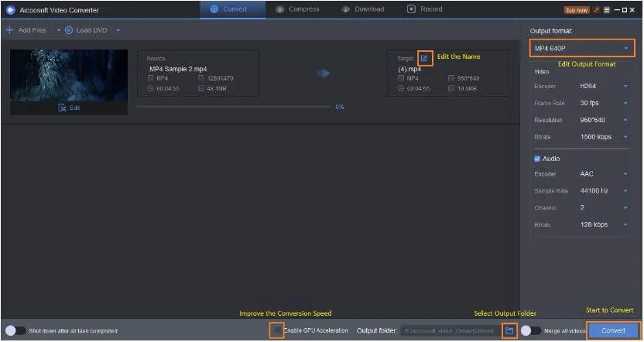Toggle the Merge all videos switch
644x342 pixels.
(530, 330)
